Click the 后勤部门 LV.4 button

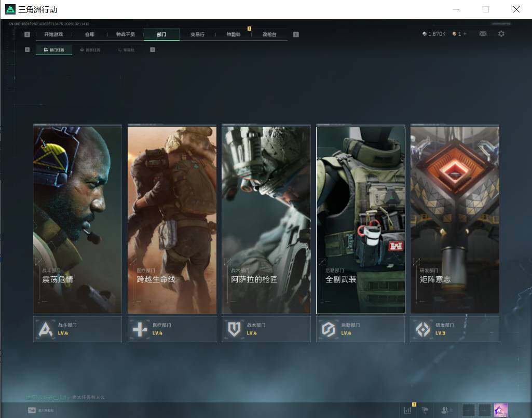(361, 329)
